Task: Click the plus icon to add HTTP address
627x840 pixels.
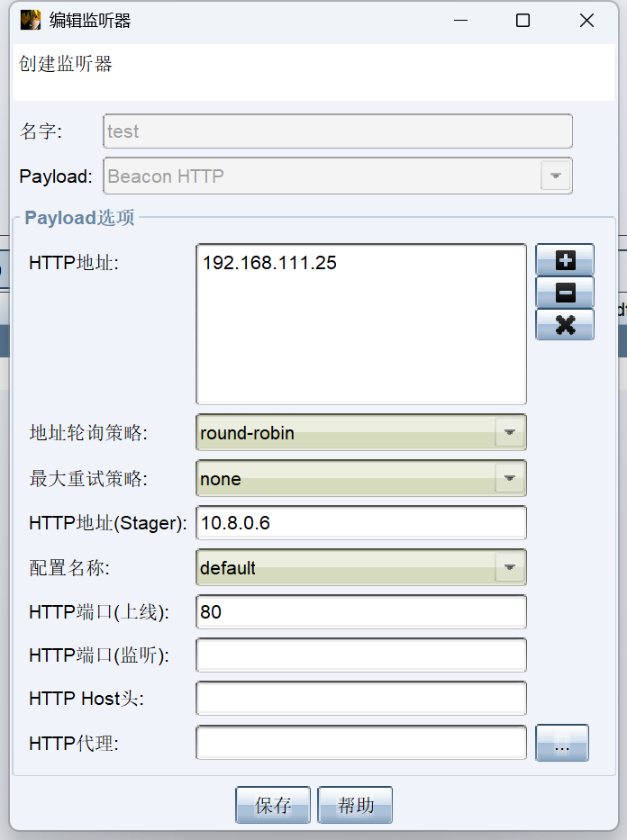Action: pos(565,260)
